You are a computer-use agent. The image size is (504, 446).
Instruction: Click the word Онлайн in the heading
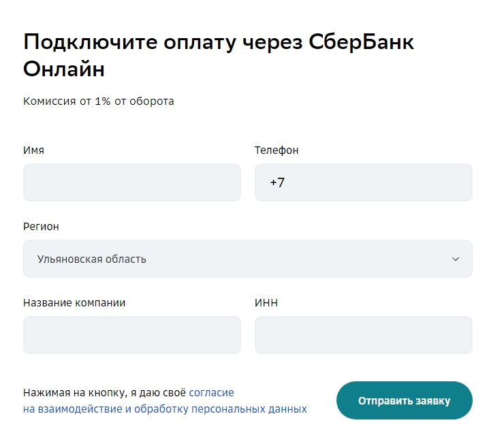tap(64, 69)
